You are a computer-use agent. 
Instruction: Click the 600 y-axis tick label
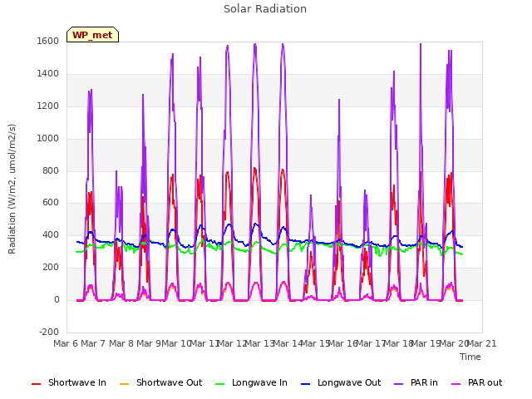[51, 203]
